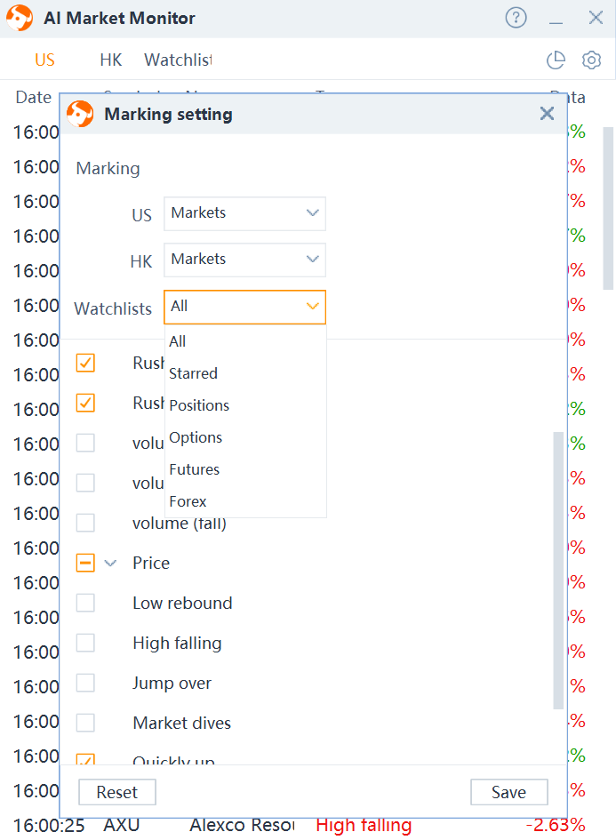Screen dimensions: 616x840
Task: Select Starred from the Watchlists list
Action: pyautogui.click(x=193, y=373)
